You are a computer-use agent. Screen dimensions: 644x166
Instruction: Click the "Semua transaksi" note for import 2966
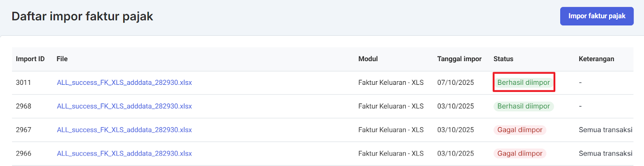tap(605, 154)
